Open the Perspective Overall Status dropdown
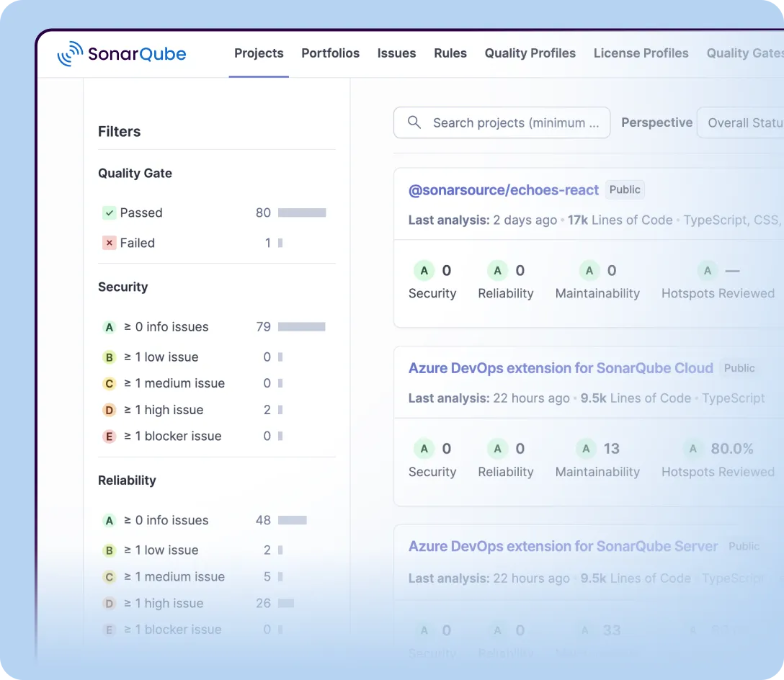Image resolution: width=784 pixels, height=680 pixels. pos(744,123)
